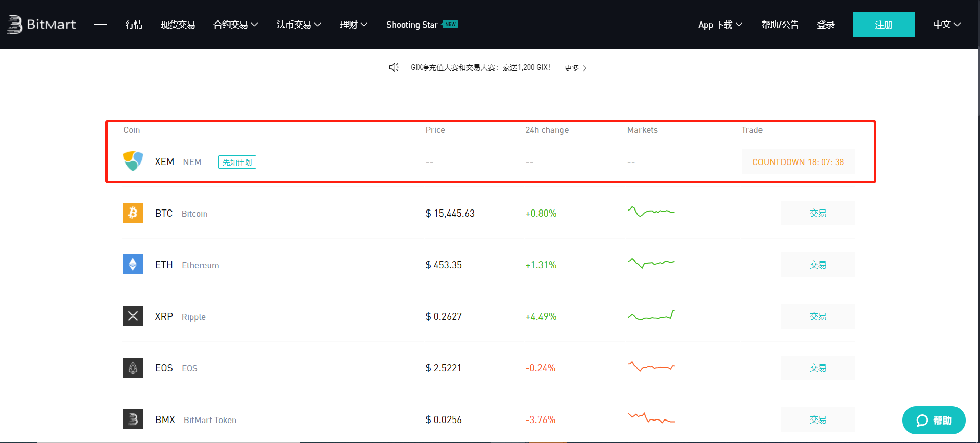Viewport: 980px width, 443px height.
Task: Click the BitMart logo
Action: tap(41, 25)
